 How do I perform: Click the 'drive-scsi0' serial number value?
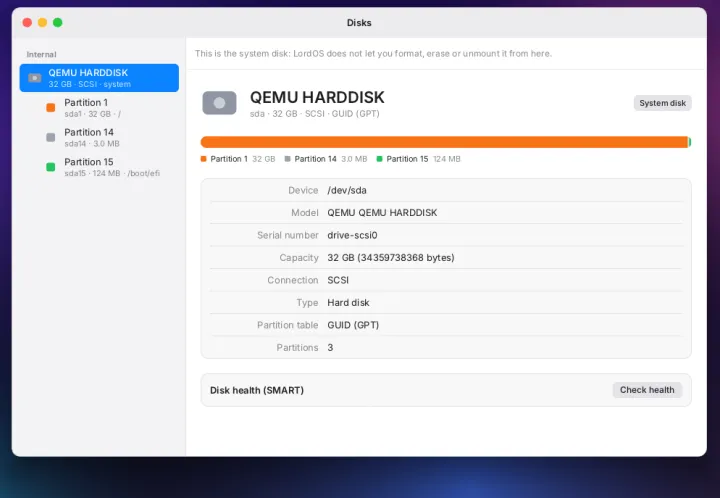[x=352, y=235]
